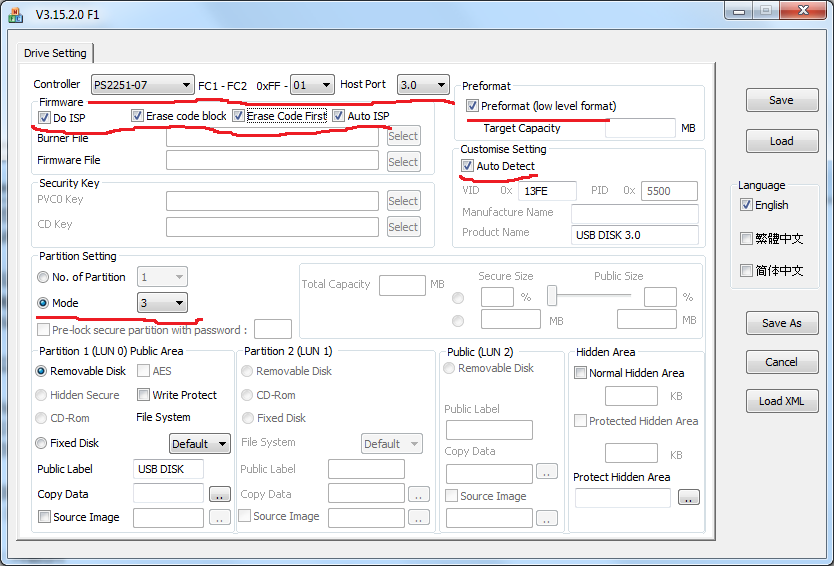Expand the FC1-FC2 0xFF 01 dropdown
This screenshot has width=834, height=566.
point(312,85)
